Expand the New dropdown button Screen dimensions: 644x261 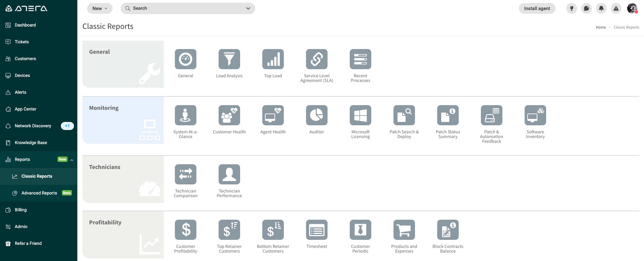pos(100,8)
